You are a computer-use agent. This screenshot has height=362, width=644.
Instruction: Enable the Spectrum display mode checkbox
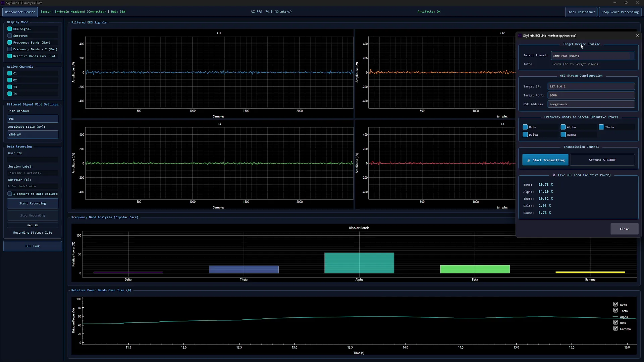(x=10, y=36)
